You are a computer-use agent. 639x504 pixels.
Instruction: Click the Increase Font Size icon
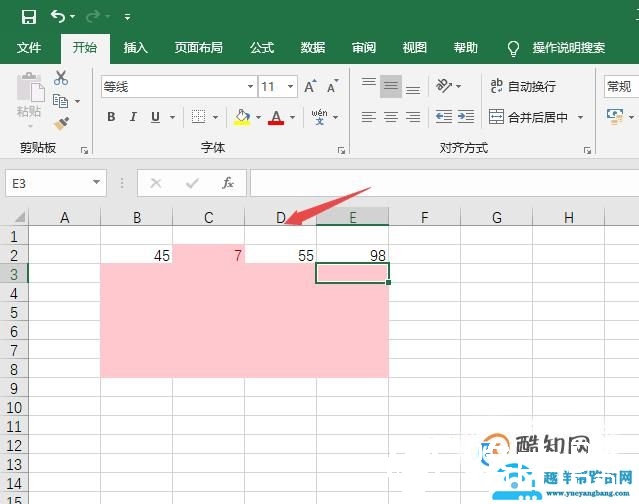coord(310,86)
